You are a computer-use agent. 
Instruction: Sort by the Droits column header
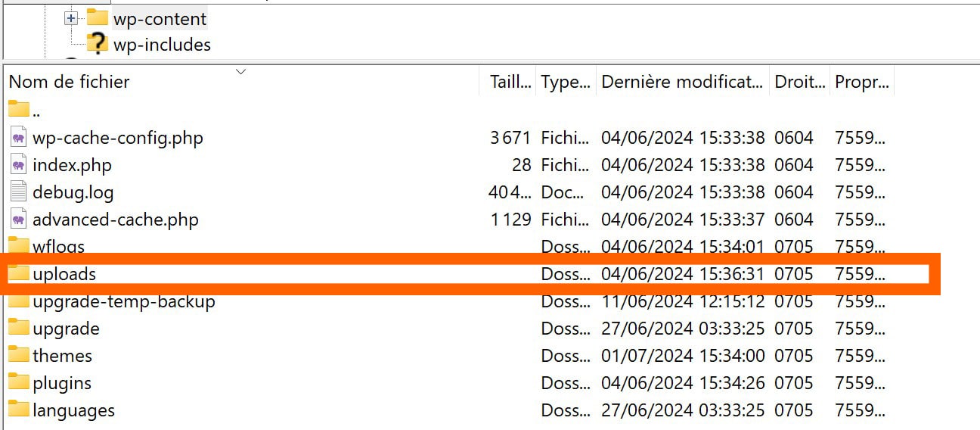tap(800, 82)
